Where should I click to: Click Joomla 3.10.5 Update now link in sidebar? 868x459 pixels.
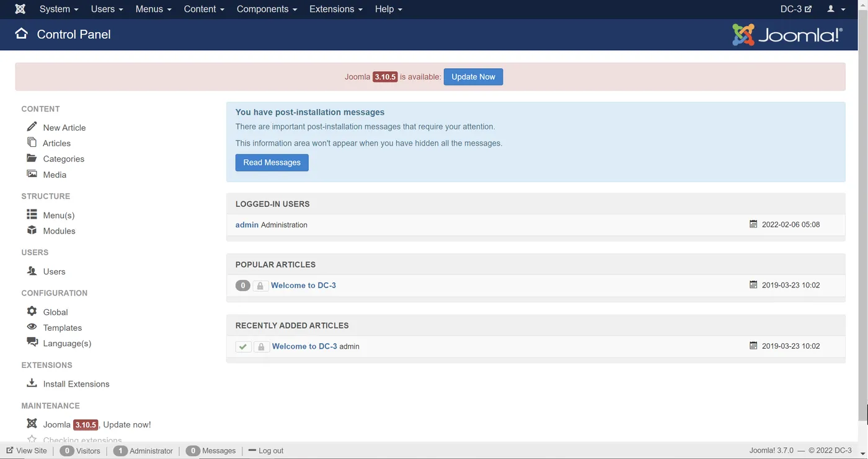click(x=97, y=425)
